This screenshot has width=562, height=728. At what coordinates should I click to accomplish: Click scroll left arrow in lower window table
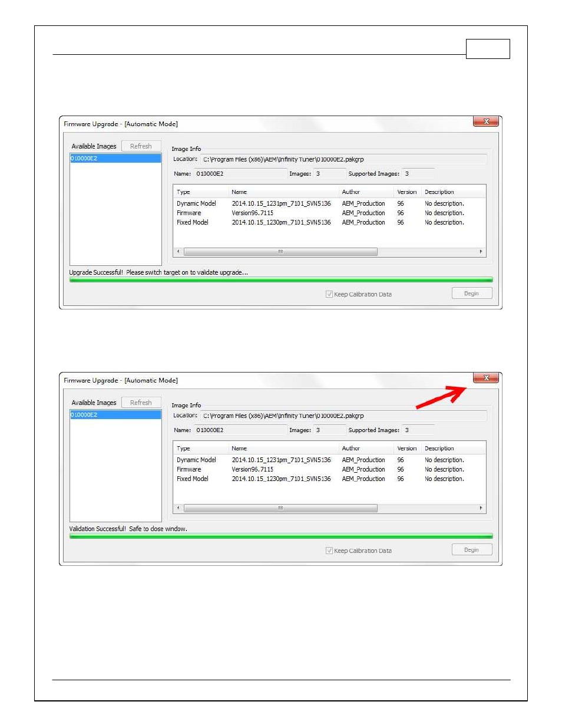coord(178,508)
